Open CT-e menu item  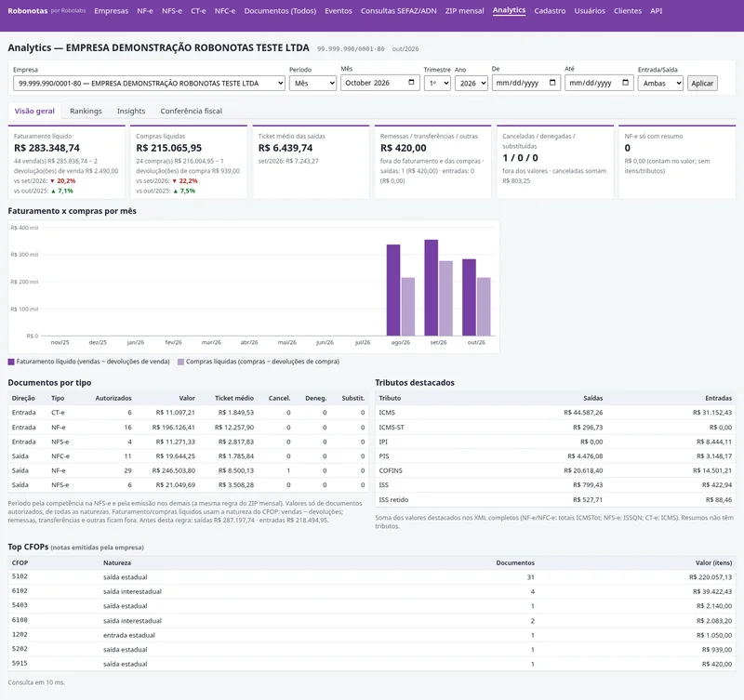tap(198, 11)
